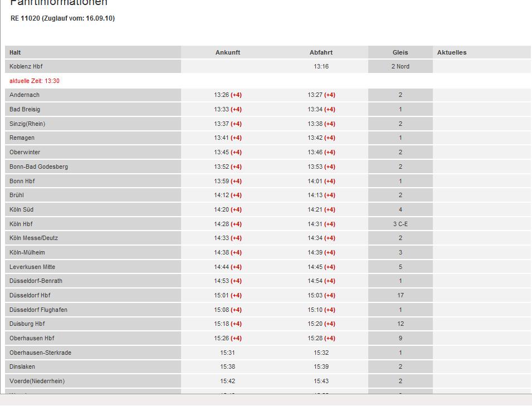Screen dimensions: 532x406
Task: Click the 15:31 arrival at Oberhausen-Sterkrade
Action: (x=227, y=353)
